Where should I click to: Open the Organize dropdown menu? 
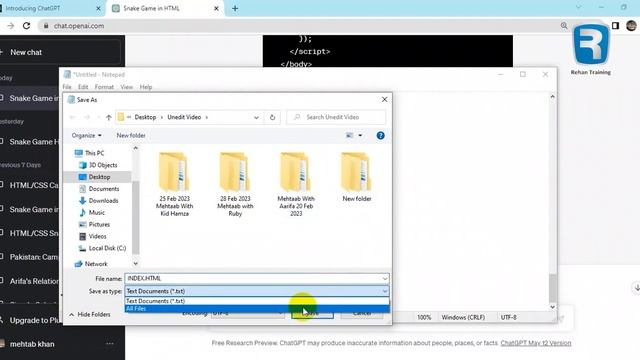coord(87,136)
